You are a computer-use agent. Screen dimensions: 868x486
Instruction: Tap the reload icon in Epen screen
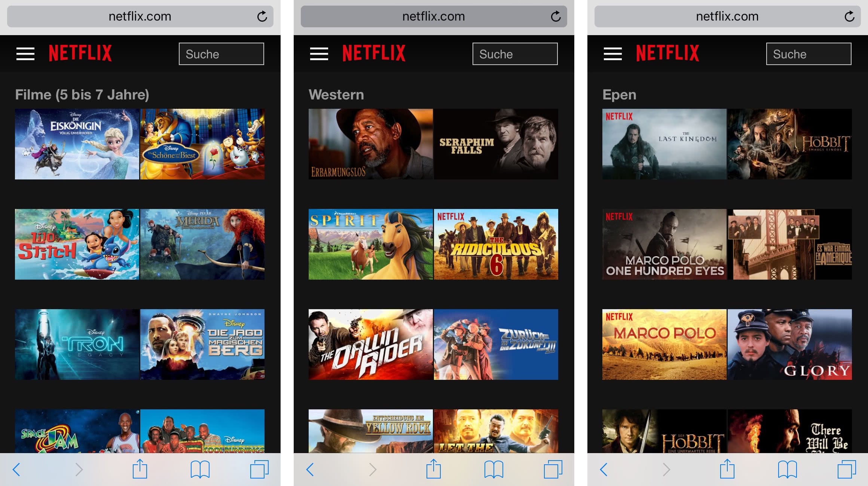tap(849, 16)
